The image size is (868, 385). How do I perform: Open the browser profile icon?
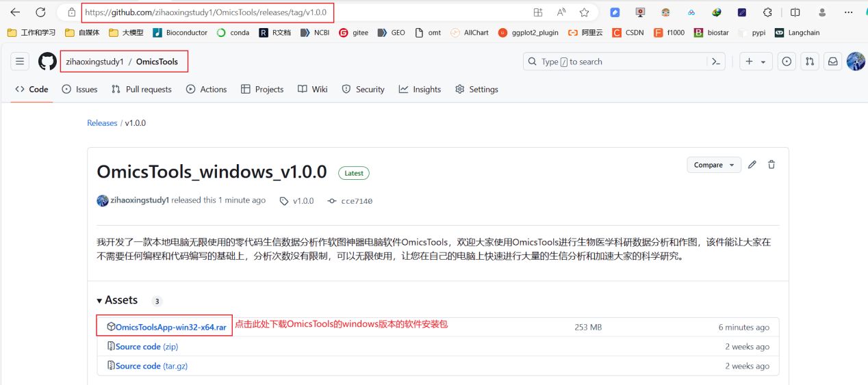click(822, 12)
